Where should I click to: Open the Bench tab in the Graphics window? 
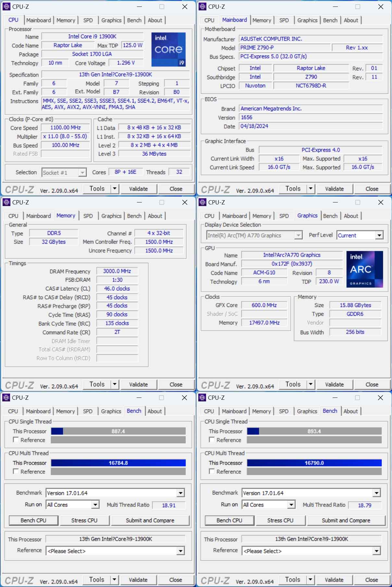(330, 216)
